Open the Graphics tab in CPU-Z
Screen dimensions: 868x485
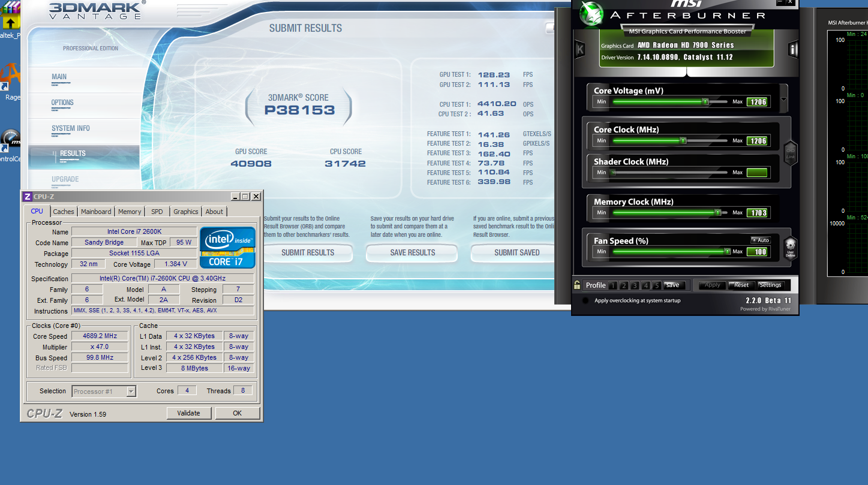click(x=186, y=212)
